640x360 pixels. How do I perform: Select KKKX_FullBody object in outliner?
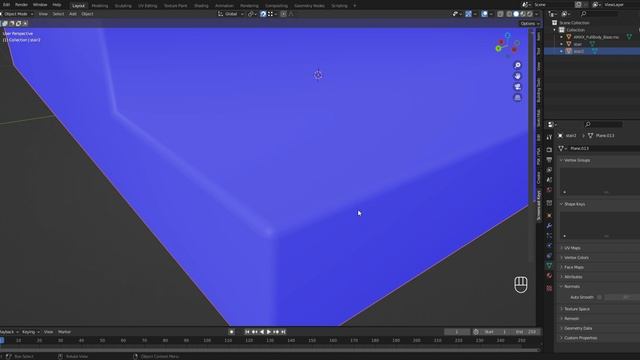[596, 37]
